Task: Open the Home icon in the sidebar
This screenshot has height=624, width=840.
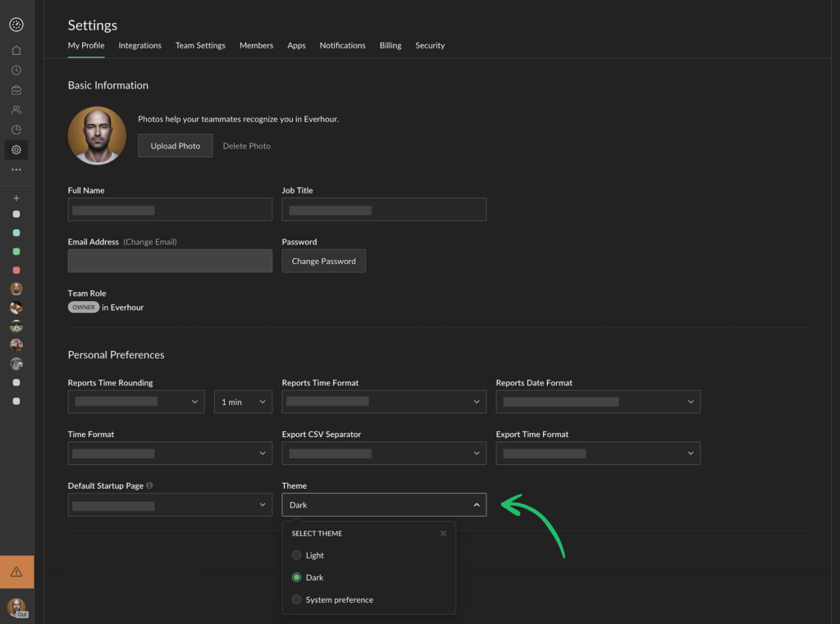Action: (16, 51)
